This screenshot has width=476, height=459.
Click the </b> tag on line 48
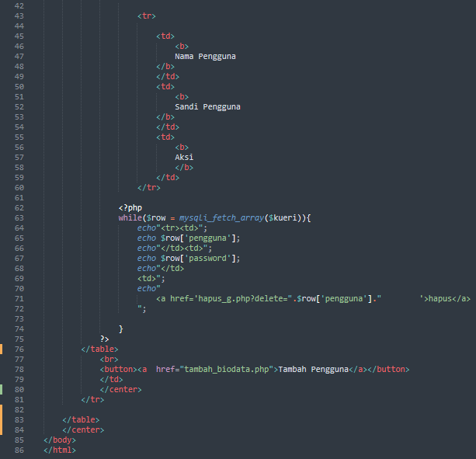pyautogui.click(x=165, y=67)
